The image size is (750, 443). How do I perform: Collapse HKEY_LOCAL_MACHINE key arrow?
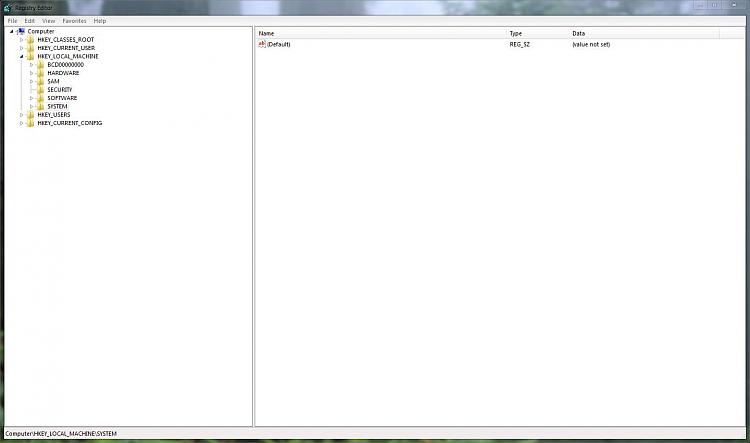click(x=22, y=56)
